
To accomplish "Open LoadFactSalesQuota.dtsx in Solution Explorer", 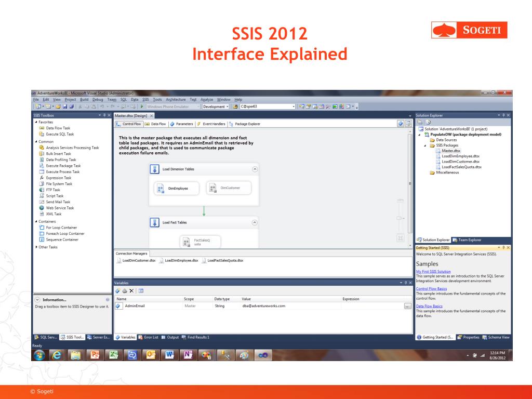I will [459, 167].
